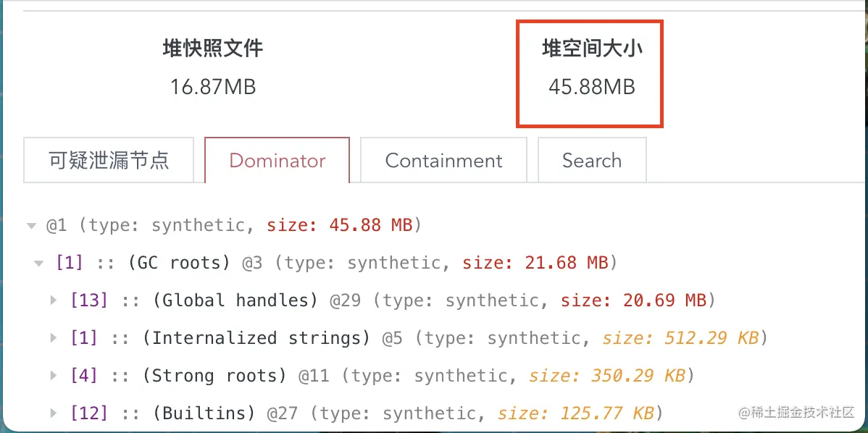Expand the (Internalized strings) @5 node

54,338
